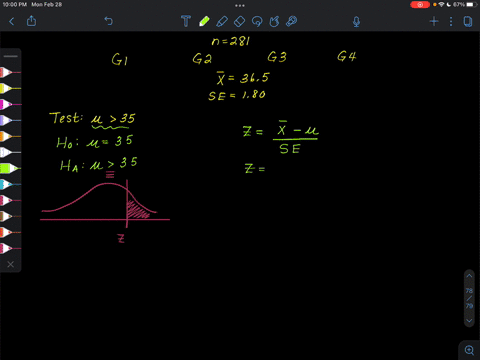
Task: Undo the last stroke
Action: 109,21
